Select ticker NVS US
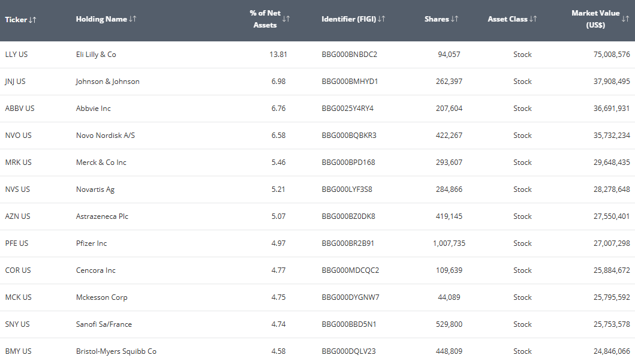 17,189
